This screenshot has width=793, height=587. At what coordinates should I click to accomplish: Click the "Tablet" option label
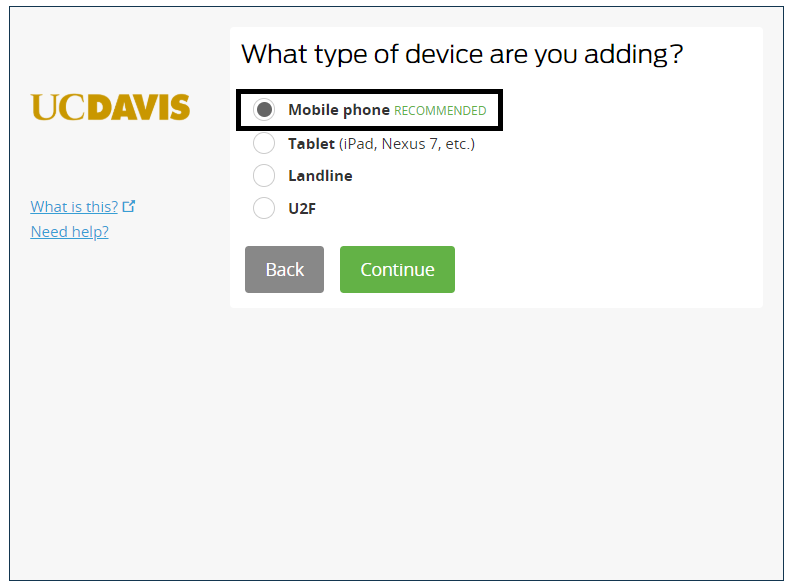pyautogui.click(x=311, y=144)
